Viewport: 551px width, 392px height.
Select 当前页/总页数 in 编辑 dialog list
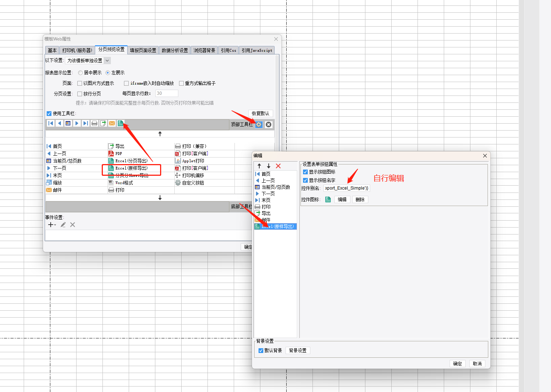[x=275, y=187]
